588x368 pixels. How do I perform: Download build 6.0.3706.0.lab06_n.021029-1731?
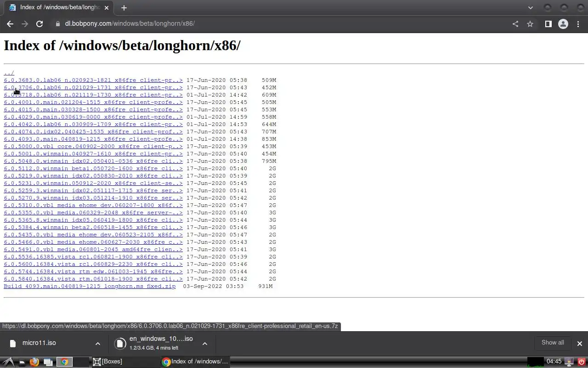(93, 87)
